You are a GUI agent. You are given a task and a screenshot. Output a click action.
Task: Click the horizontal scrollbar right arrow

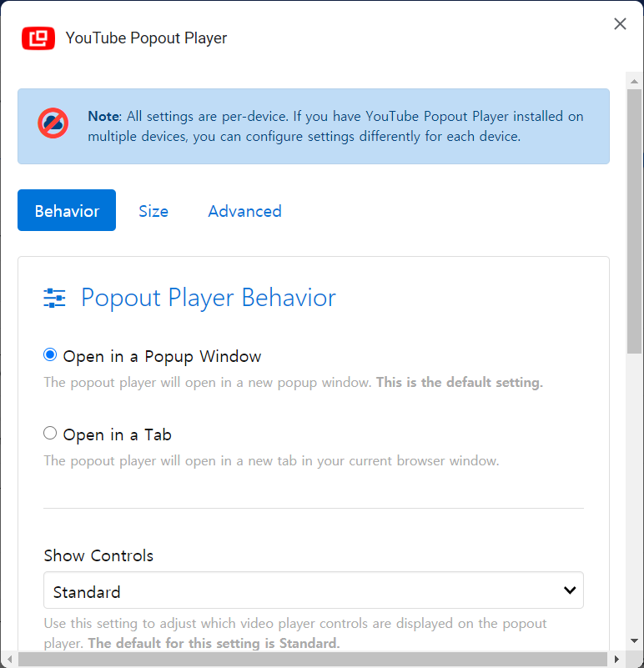tap(616, 659)
